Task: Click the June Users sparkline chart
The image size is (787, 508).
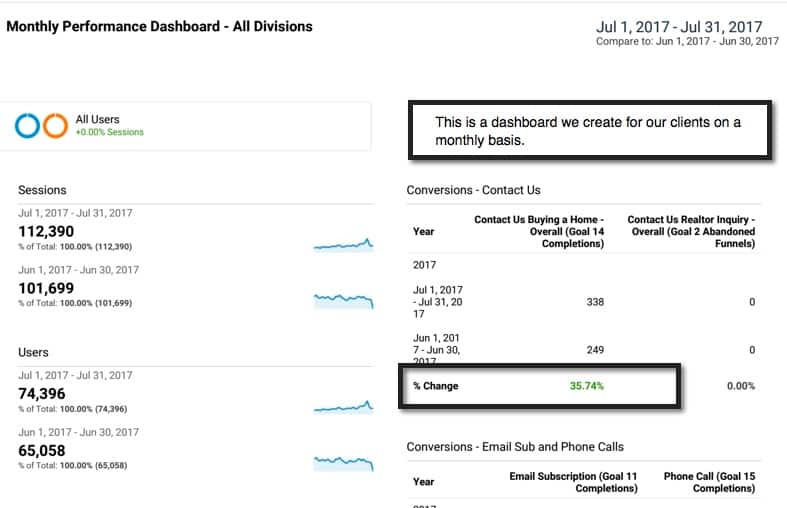Action: click(343, 462)
